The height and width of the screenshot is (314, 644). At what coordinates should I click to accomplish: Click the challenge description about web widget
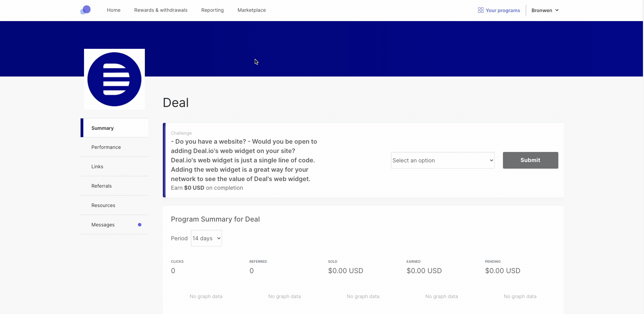pos(244,160)
